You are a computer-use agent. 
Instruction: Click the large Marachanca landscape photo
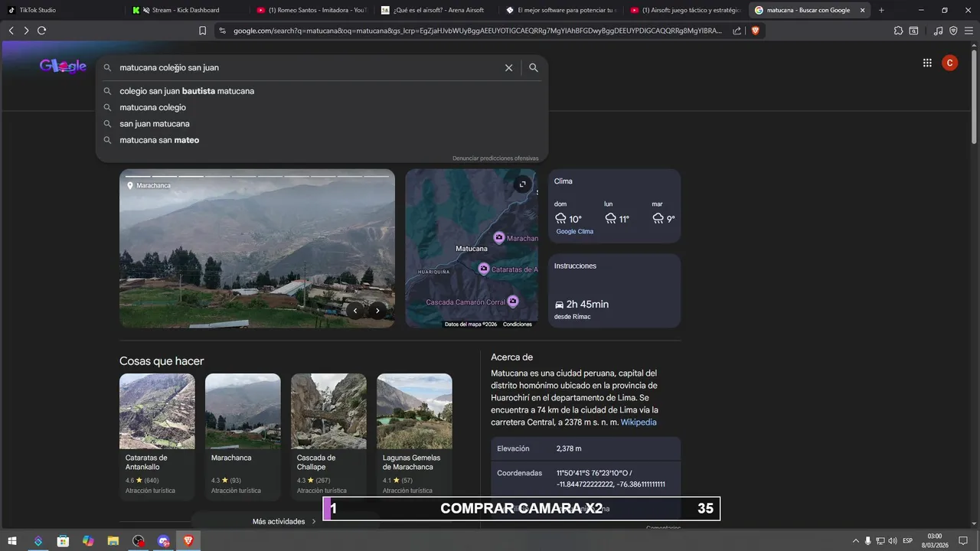tap(257, 249)
